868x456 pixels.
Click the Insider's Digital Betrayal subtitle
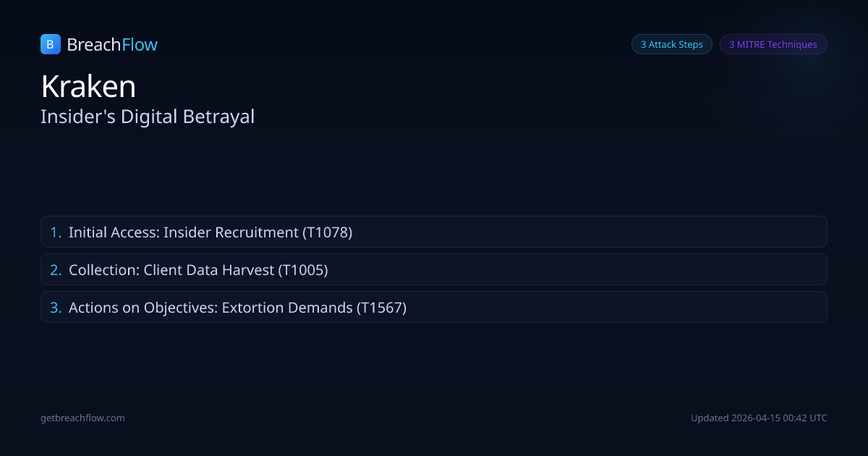[148, 117]
